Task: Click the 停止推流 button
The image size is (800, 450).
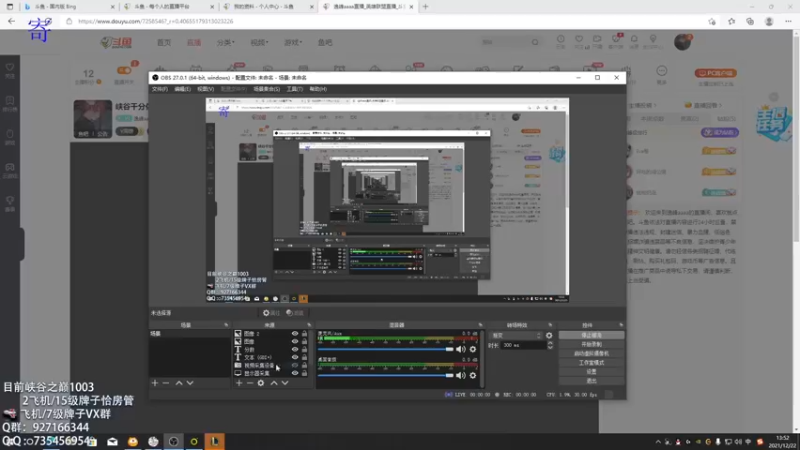Action: [591, 335]
